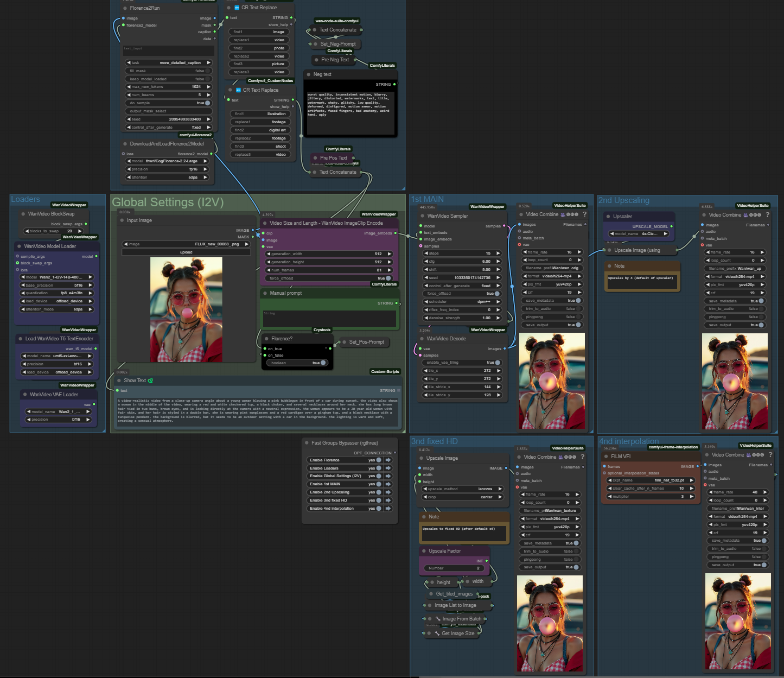
Task: Click the green Show Text link icon
Action: click(150, 381)
